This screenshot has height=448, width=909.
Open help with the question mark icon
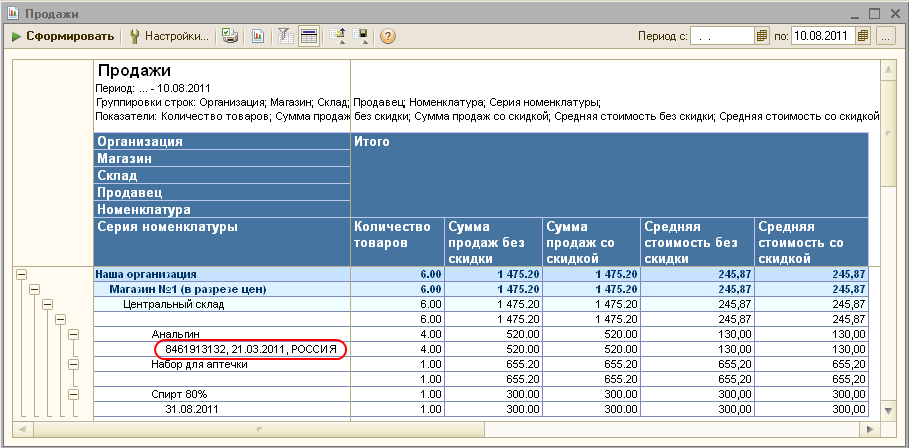tap(387, 37)
